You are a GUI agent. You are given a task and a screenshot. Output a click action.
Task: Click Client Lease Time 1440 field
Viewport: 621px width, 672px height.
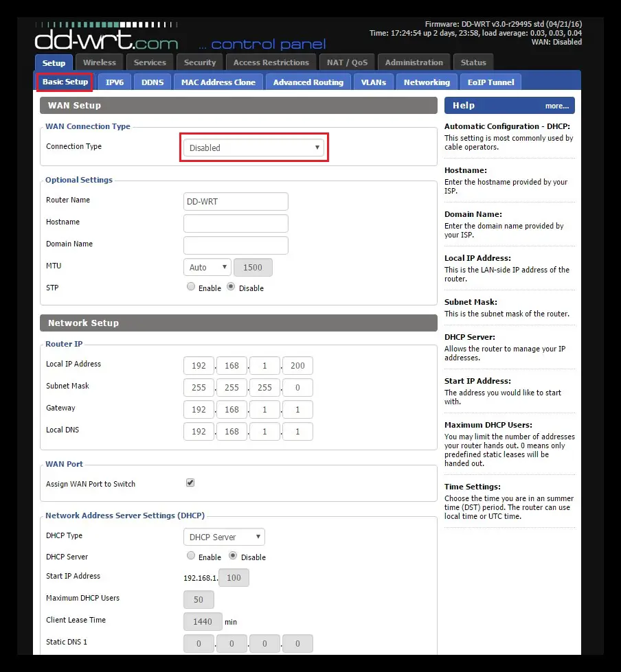203,621
